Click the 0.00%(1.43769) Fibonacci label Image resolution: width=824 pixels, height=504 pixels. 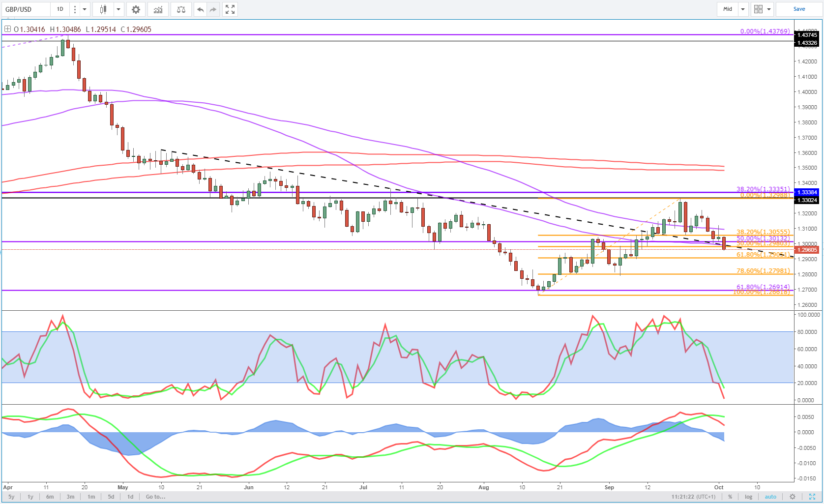point(765,31)
